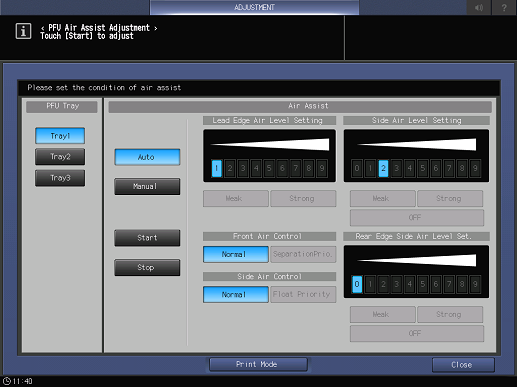The height and width of the screenshot is (387, 517).
Task: Turn OFF Rear Edge Side Air Level
Action: point(417,334)
